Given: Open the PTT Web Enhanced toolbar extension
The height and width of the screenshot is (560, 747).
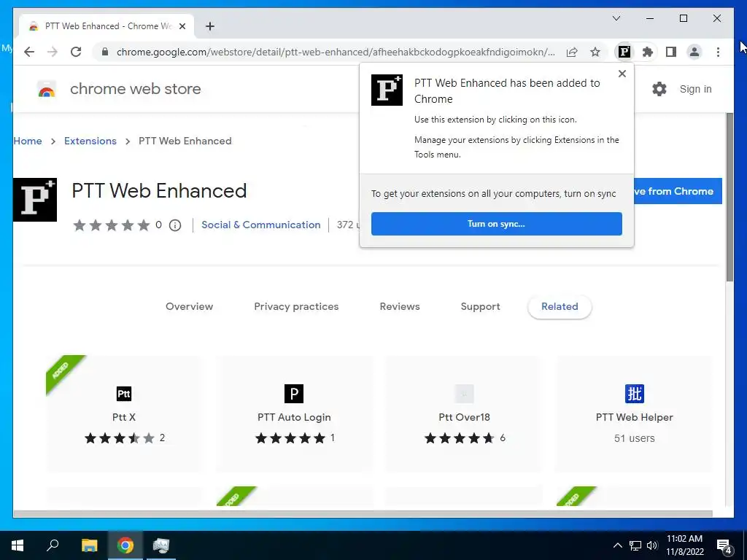Looking at the screenshot, I should click(x=624, y=52).
